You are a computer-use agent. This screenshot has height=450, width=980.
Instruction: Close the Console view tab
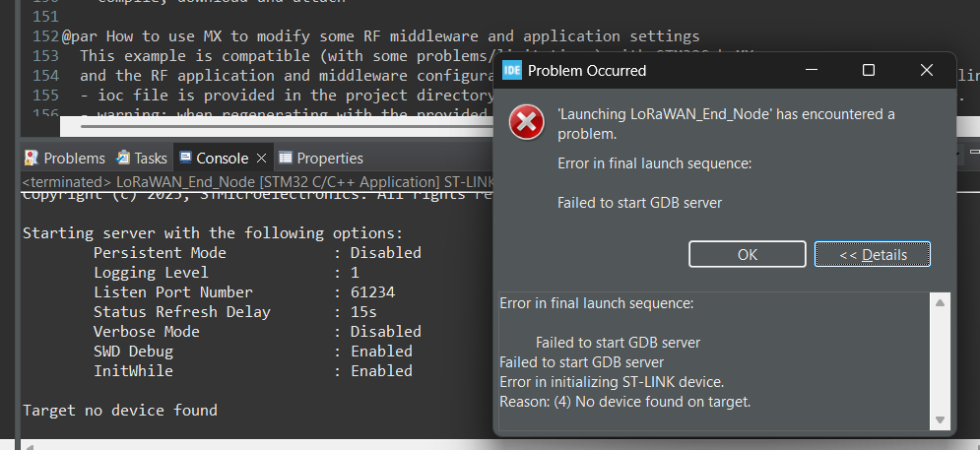tap(262, 158)
